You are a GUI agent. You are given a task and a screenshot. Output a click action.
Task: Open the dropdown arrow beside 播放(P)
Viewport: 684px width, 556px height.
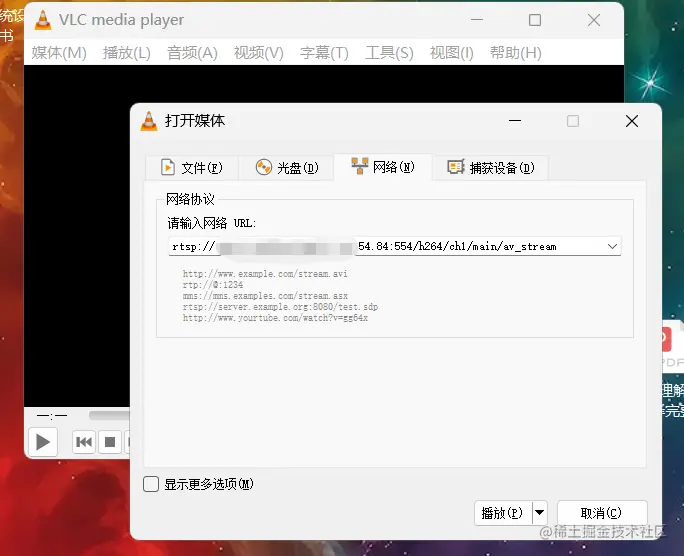[x=540, y=513]
